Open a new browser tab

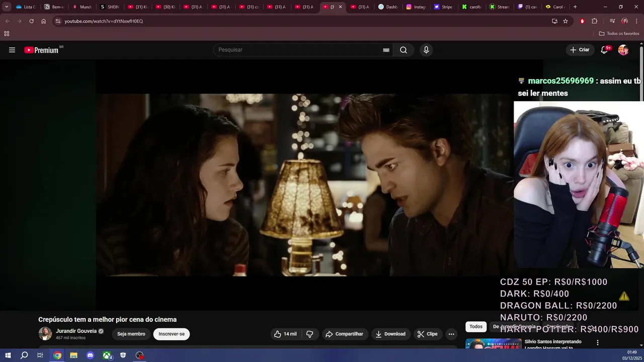tap(575, 7)
